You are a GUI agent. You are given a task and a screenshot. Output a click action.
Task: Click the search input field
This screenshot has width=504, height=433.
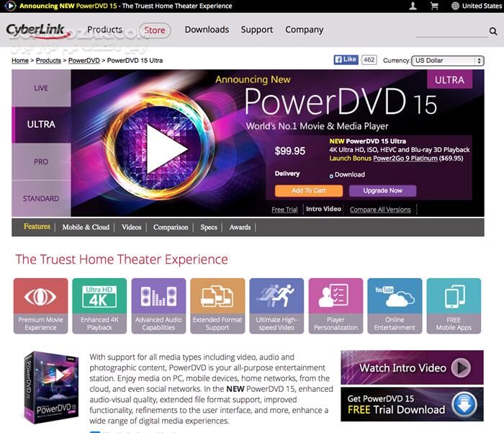tap(451, 32)
